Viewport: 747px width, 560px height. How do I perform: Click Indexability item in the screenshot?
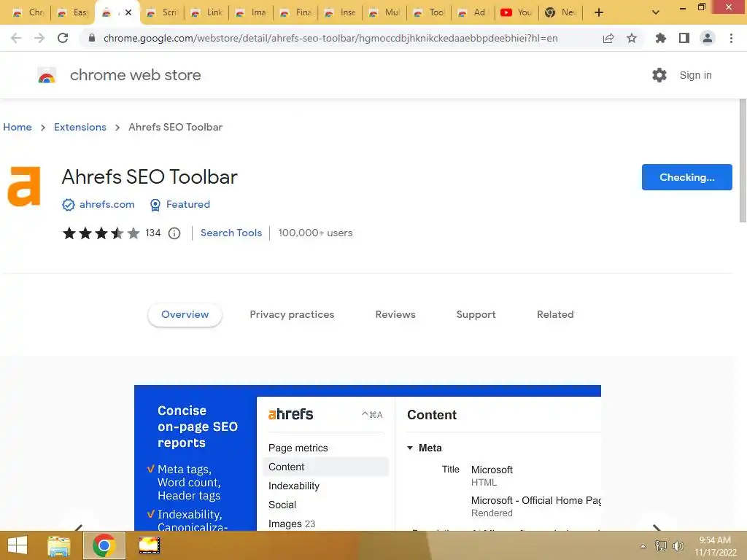(294, 486)
